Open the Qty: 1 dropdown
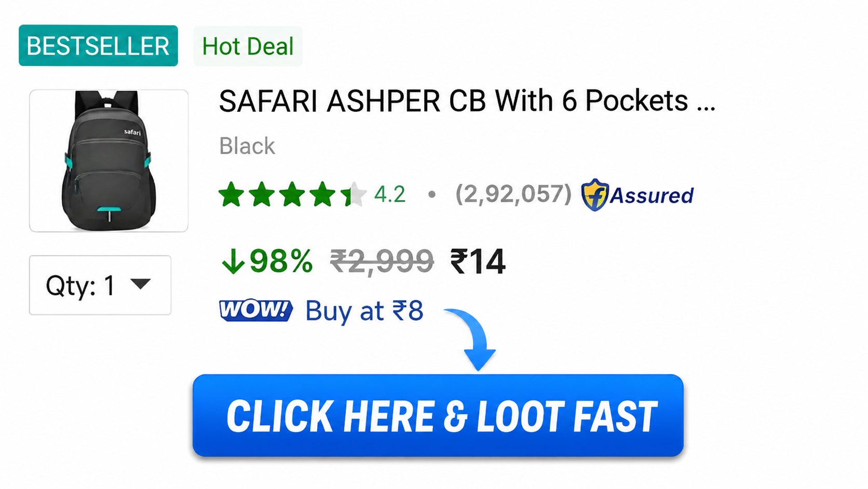 100,285
